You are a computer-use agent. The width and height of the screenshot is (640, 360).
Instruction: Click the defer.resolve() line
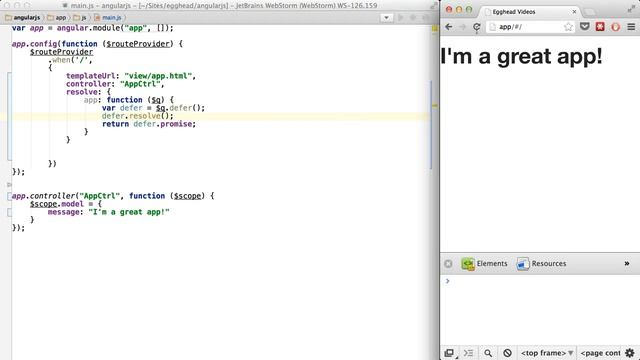click(x=138, y=116)
